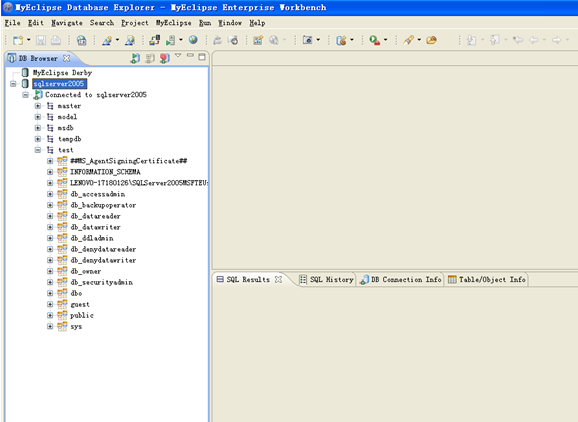Image resolution: width=578 pixels, height=422 pixels.
Task: Click the Back arrow navigation icon
Action: (x=533, y=40)
